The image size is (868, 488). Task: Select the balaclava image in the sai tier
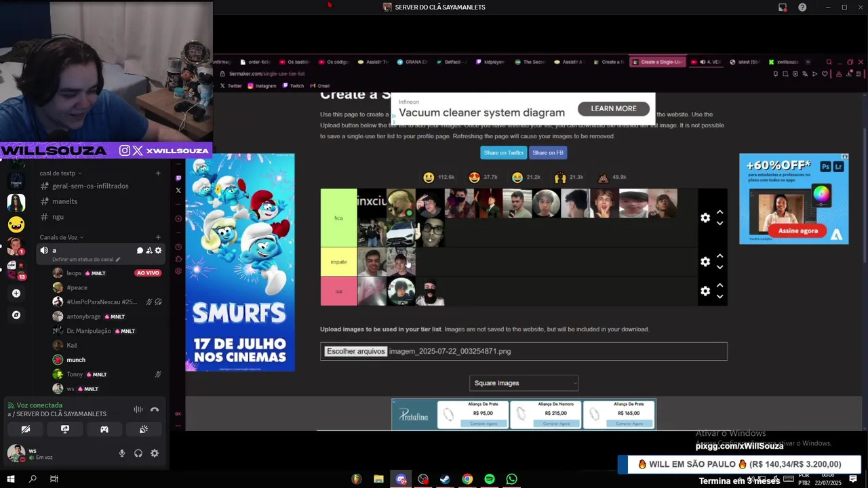pos(430,291)
